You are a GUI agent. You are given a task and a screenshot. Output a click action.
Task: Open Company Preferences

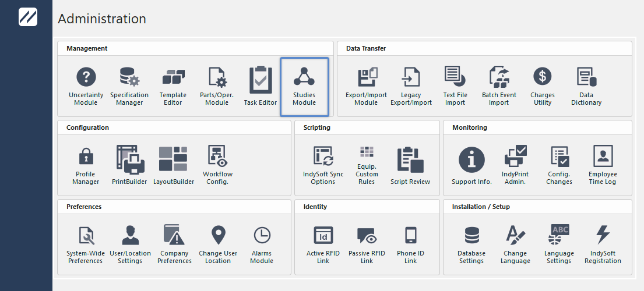click(175, 244)
